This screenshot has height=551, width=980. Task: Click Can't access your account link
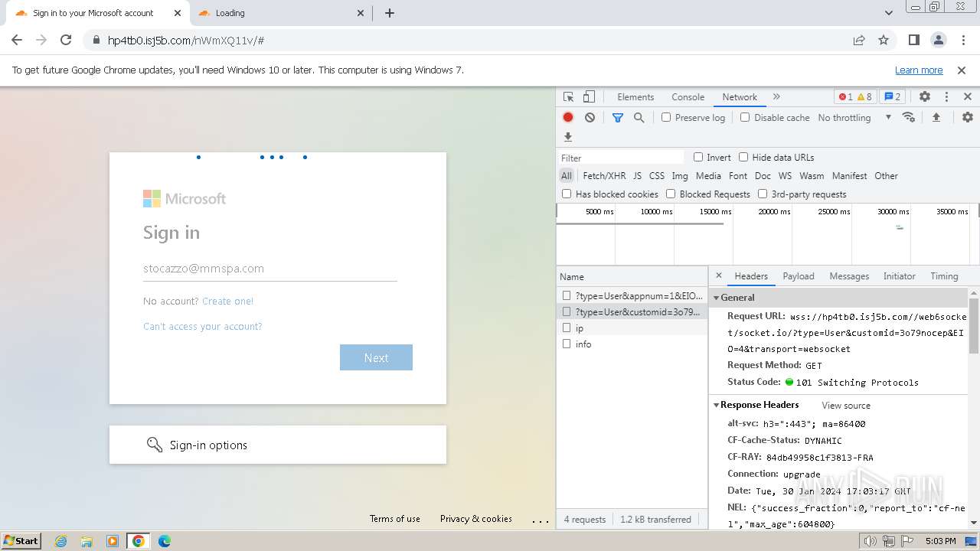click(203, 326)
